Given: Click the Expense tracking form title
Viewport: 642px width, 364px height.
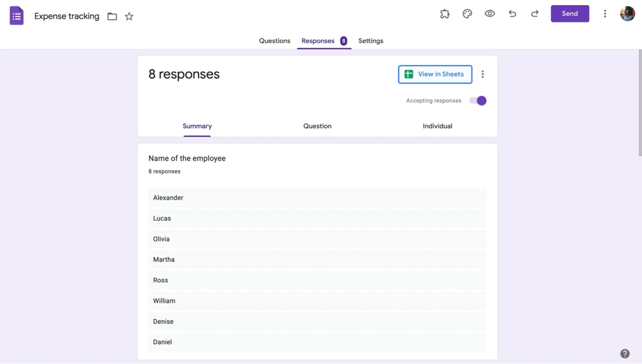Looking at the screenshot, I should point(67,17).
